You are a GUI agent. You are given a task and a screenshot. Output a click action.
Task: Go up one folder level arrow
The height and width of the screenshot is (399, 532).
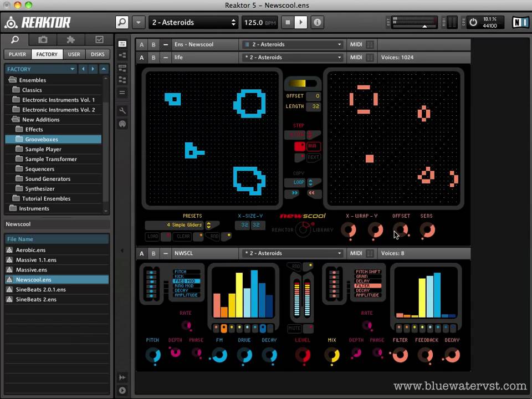104,69
